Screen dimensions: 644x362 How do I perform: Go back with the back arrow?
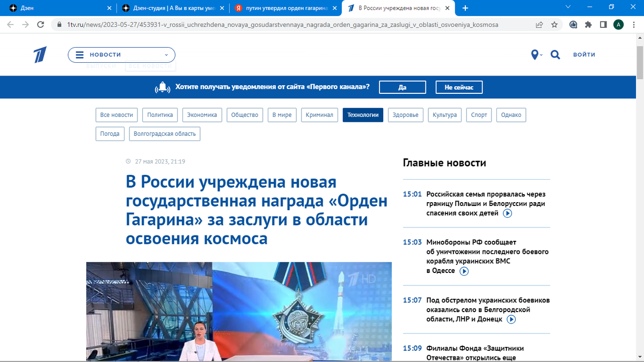[10, 24]
